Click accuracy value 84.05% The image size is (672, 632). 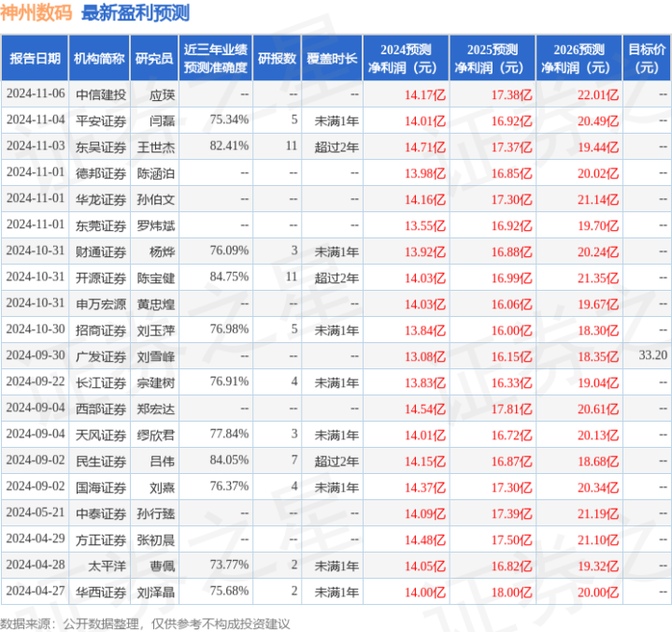point(229,460)
